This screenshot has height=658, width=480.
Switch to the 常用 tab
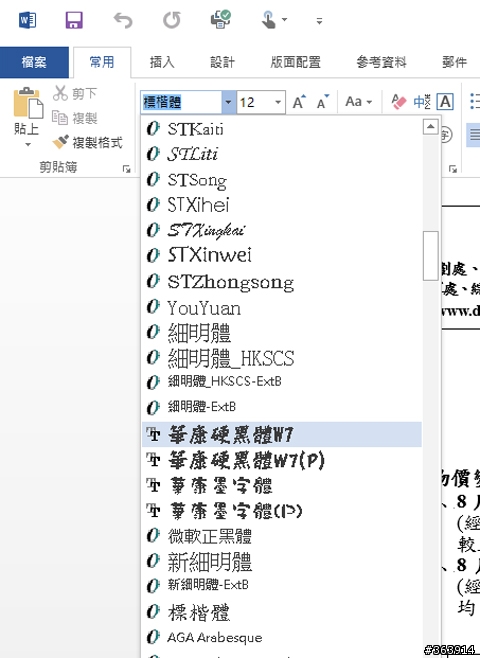coord(102,62)
